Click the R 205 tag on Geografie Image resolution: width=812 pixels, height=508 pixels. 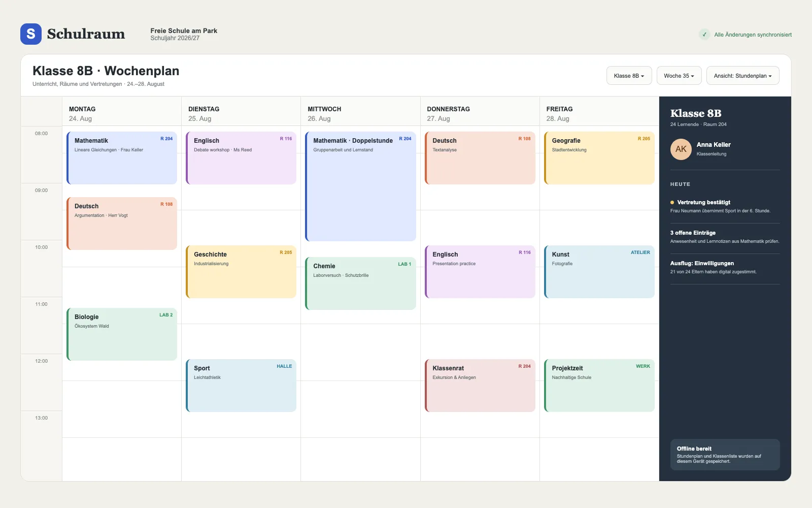644,139
